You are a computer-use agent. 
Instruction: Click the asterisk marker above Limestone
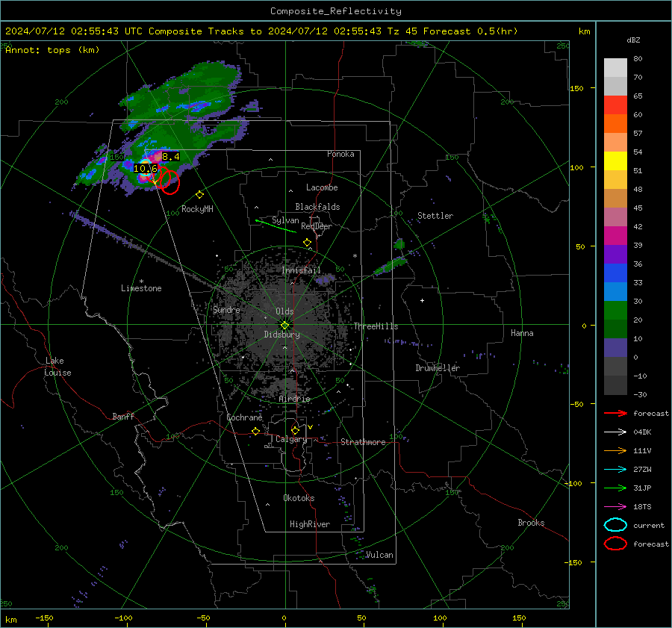coord(141,282)
